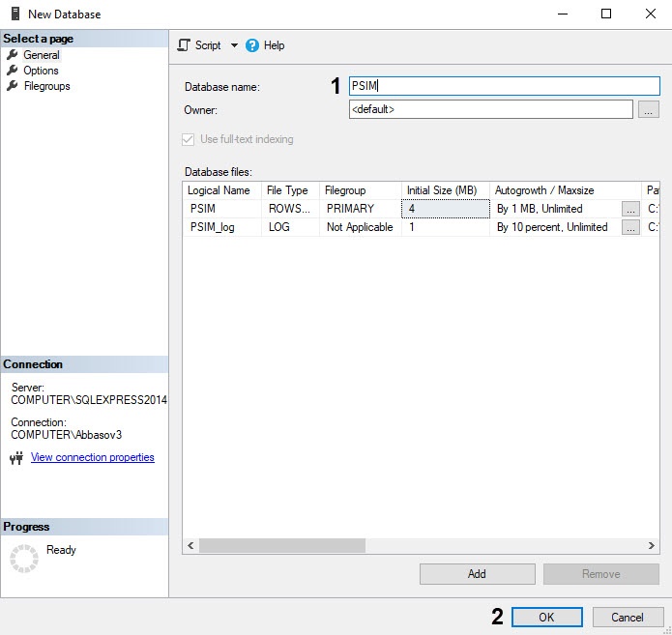672x635 pixels.
Task: Open autogrowth settings for PSIM_log row
Action: pyautogui.click(x=629, y=227)
